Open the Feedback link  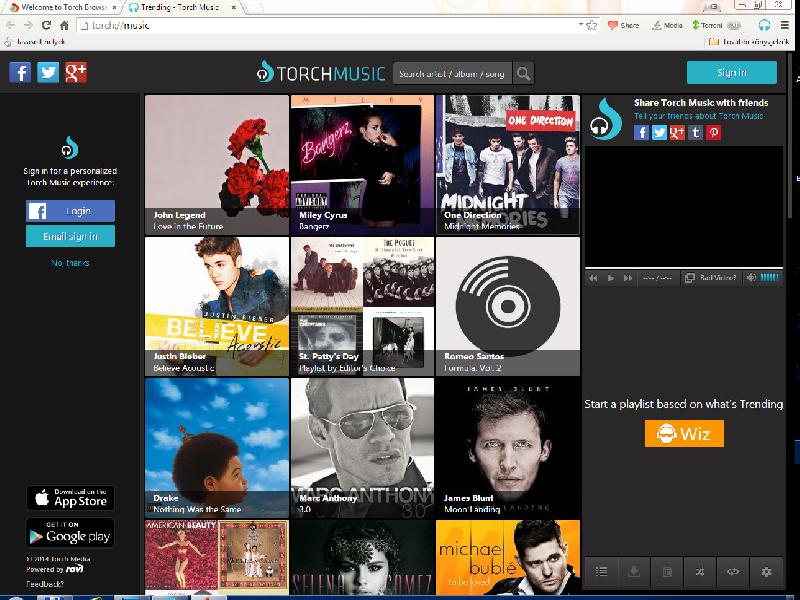pyautogui.click(x=45, y=584)
